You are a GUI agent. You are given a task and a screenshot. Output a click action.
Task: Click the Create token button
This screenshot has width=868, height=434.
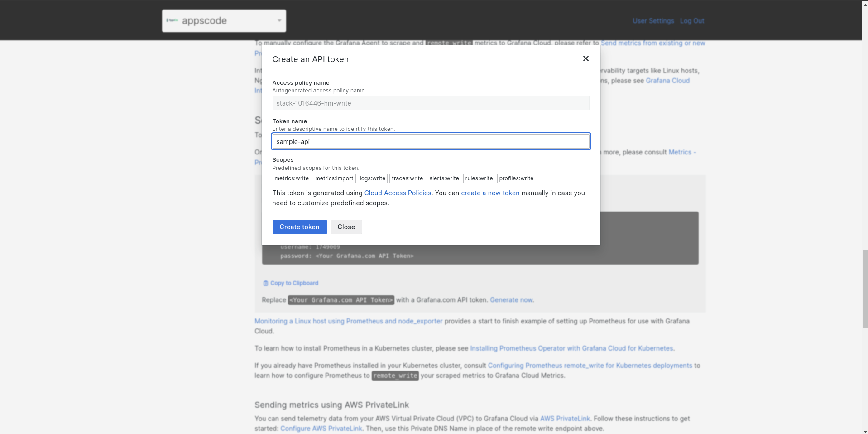click(299, 227)
